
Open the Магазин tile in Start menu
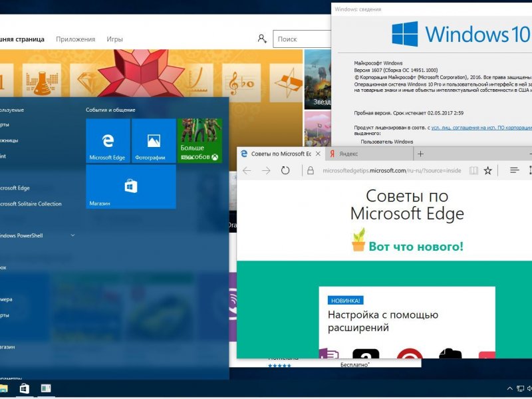pyautogui.click(x=131, y=187)
